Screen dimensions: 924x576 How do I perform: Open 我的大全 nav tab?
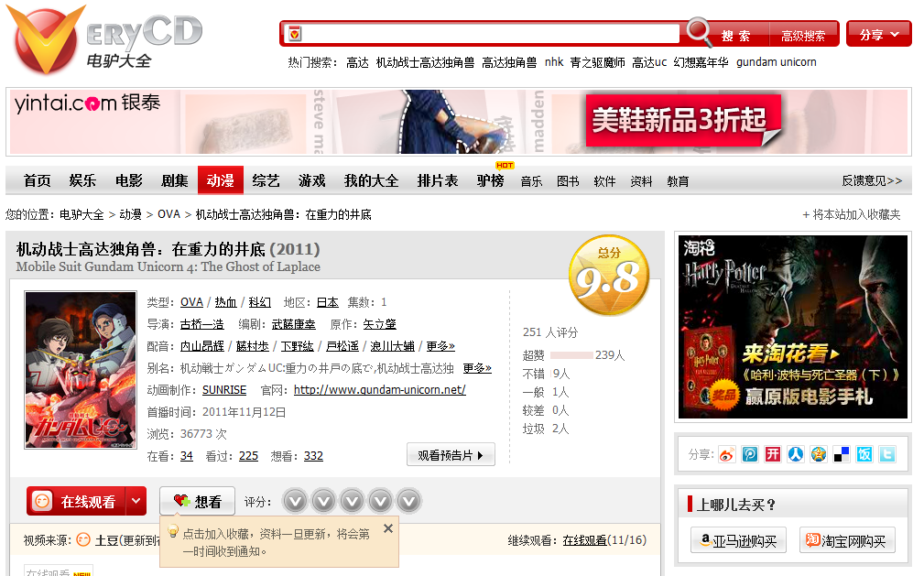(371, 180)
